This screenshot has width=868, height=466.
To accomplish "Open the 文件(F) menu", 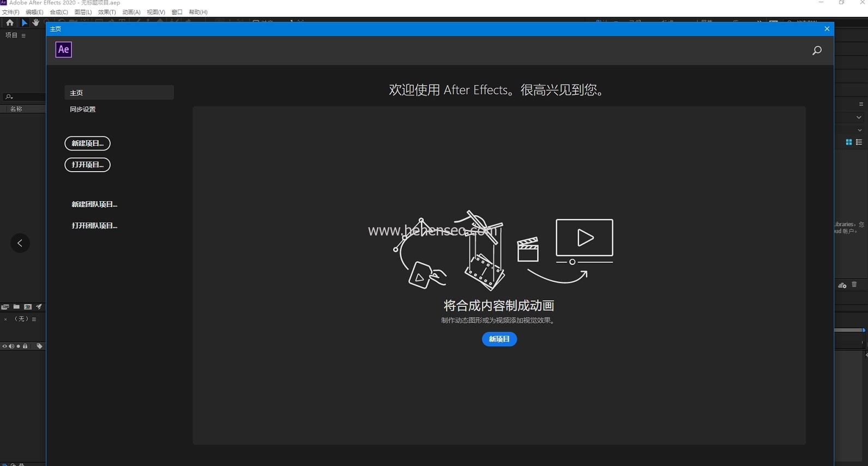I will coord(10,12).
